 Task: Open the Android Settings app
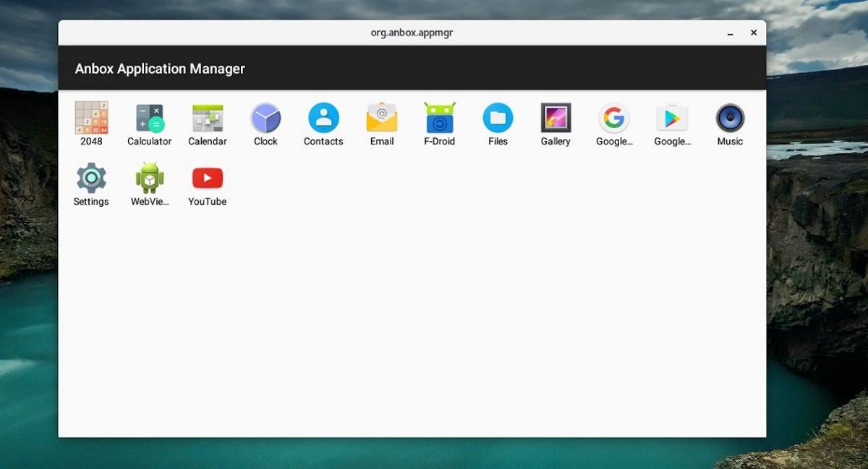coord(91,178)
